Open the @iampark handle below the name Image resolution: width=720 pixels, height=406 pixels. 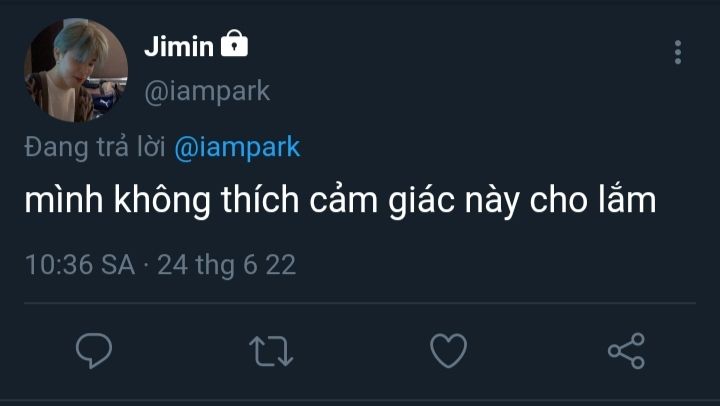pyautogui.click(x=207, y=91)
